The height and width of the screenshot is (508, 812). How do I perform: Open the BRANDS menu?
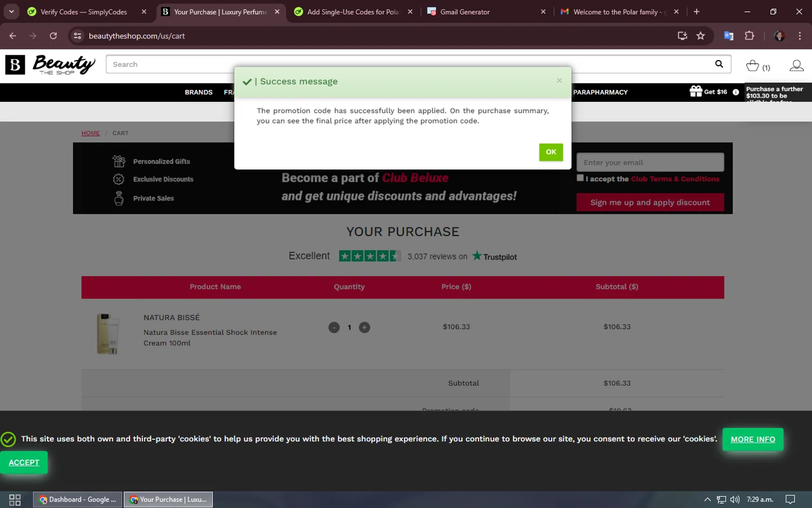point(199,92)
